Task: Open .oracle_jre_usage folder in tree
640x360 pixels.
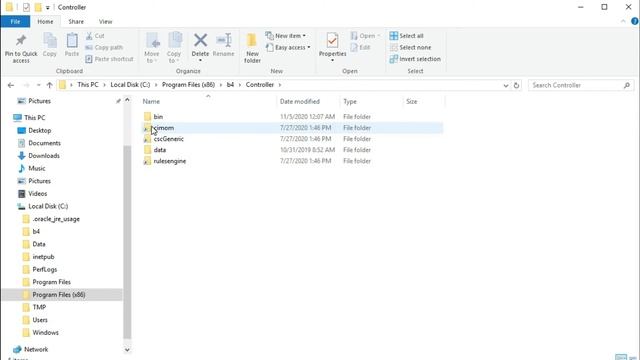Action: [x=56, y=219]
